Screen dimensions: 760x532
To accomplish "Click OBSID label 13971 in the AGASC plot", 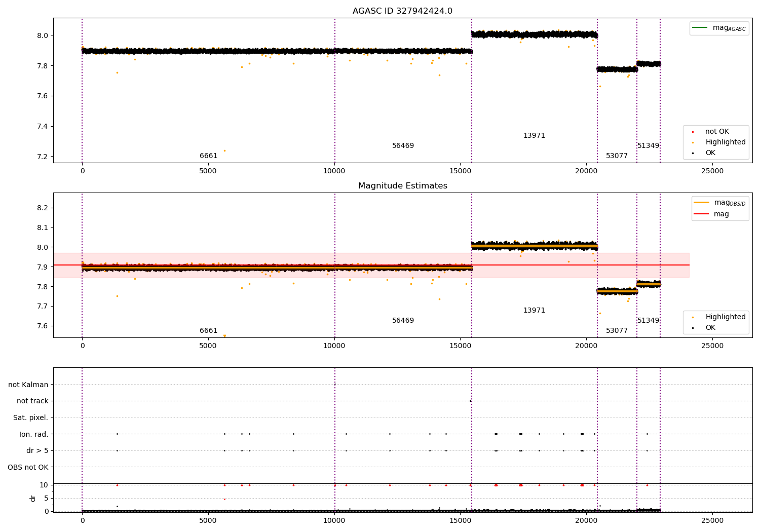I will tap(534, 135).
